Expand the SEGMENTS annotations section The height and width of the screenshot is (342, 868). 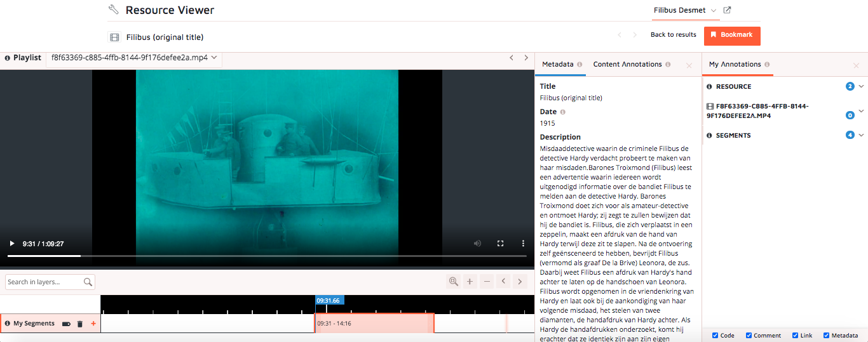pos(861,135)
